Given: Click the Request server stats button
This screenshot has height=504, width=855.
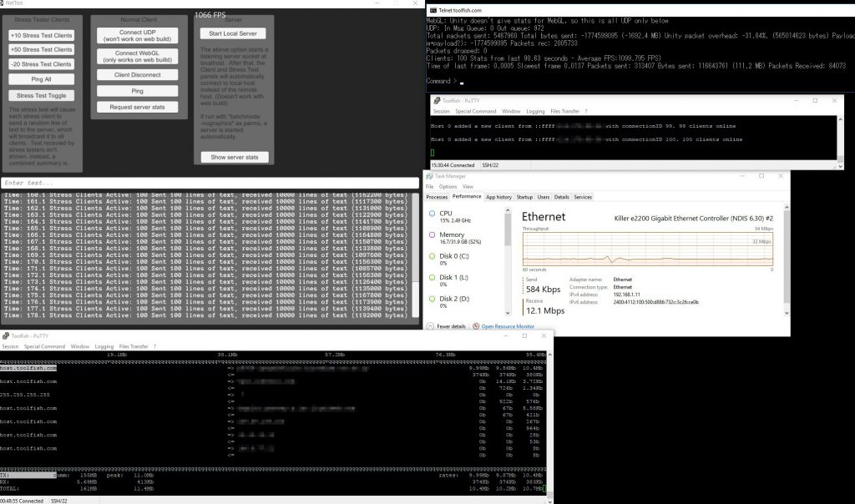Looking at the screenshot, I should pyautogui.click(x=138, y=108).
